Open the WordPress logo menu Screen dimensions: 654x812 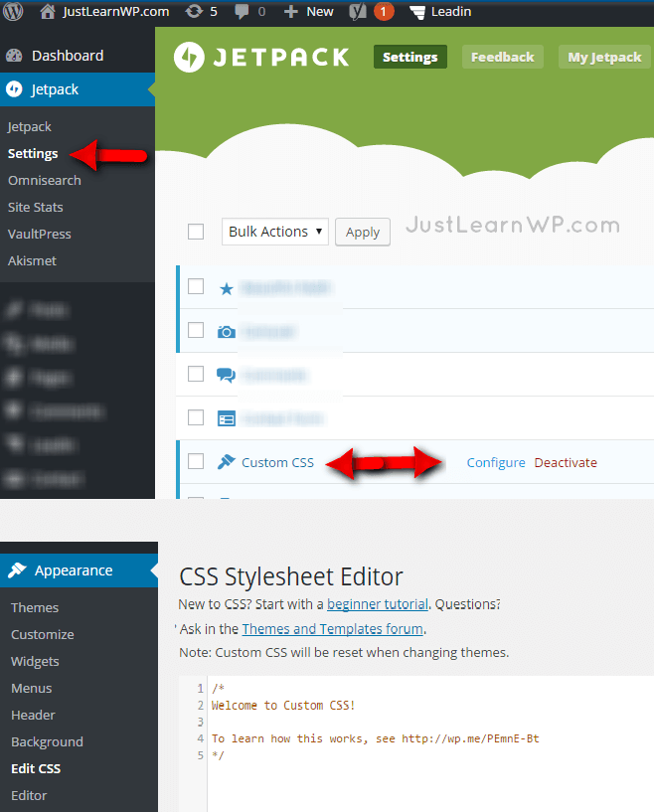pyautogui.click(x=13, y=11)
